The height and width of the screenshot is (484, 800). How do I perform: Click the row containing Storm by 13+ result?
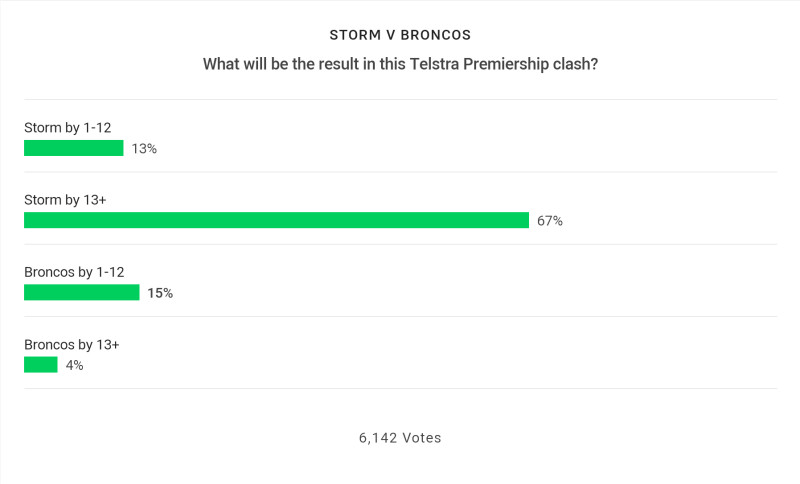(x=401, y=208)
